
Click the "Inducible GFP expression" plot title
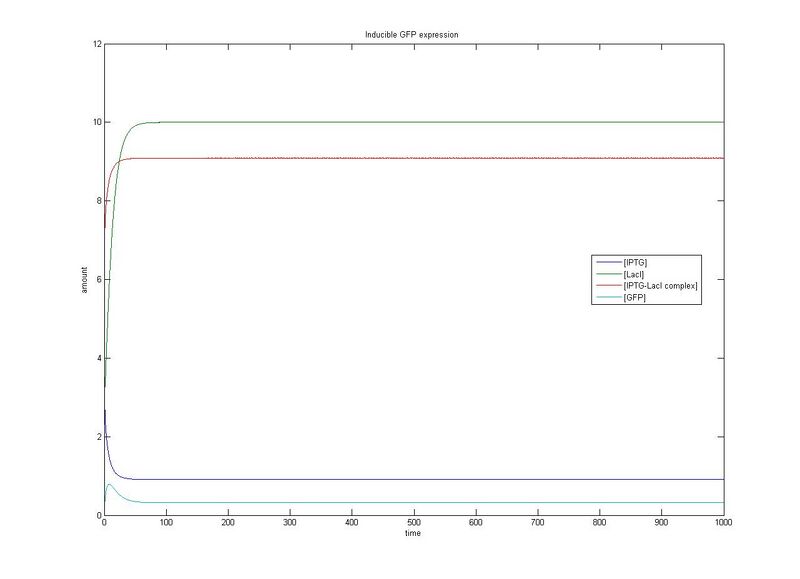(x=413, y=35)
